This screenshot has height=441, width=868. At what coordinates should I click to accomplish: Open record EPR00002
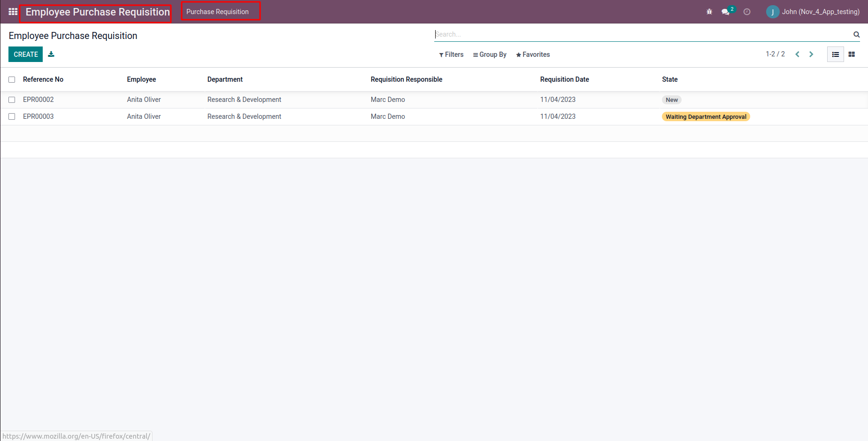(38, 100)
